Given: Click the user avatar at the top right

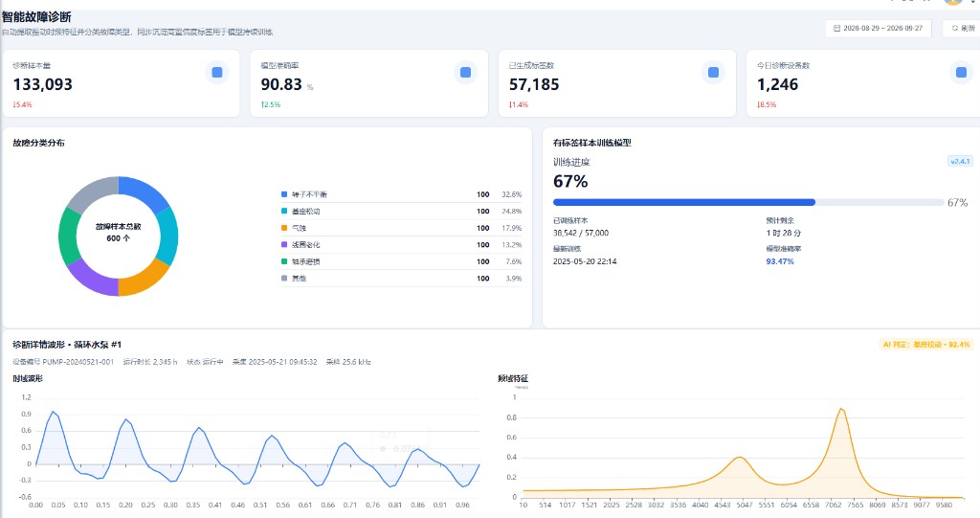Looking at the screenshot, I should tap(953, 2).
